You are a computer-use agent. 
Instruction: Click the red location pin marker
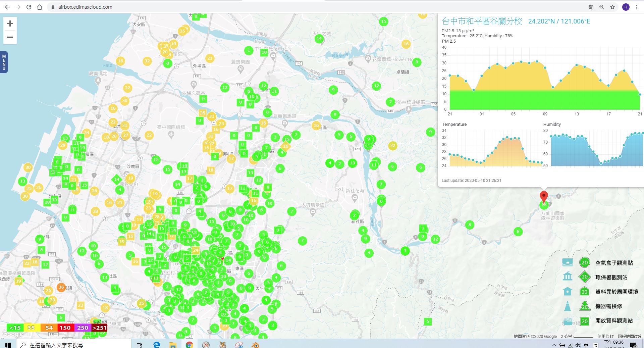coord(544,196)
